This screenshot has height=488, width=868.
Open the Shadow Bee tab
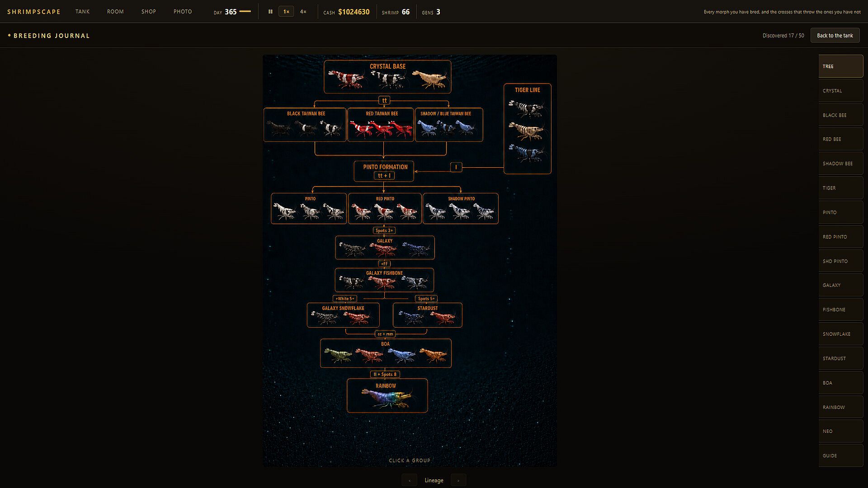pos(840,164)
